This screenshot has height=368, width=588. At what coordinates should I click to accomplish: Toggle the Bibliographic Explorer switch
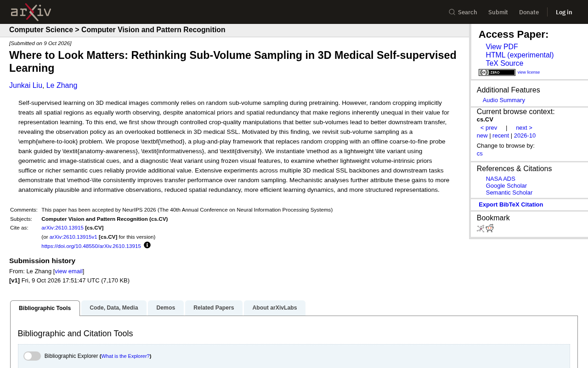[32, 356]
